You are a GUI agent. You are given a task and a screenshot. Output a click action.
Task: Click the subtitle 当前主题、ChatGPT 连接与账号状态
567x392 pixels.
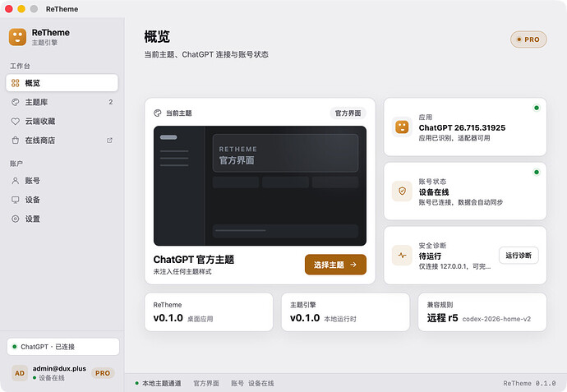[x=206, y=54]
